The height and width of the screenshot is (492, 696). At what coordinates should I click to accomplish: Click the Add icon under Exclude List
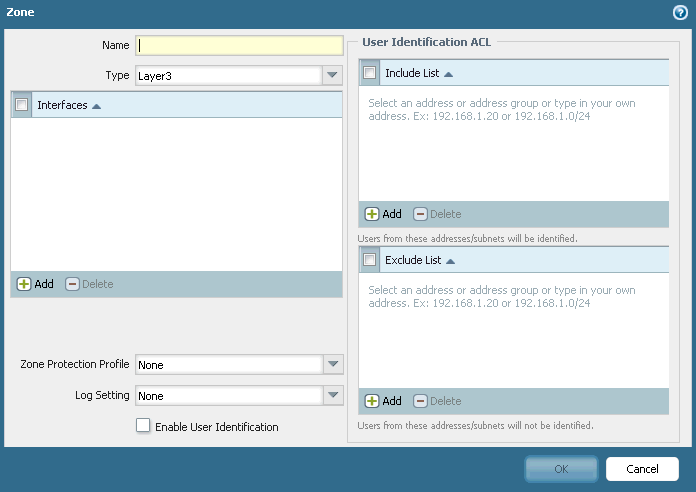(372, 401)
